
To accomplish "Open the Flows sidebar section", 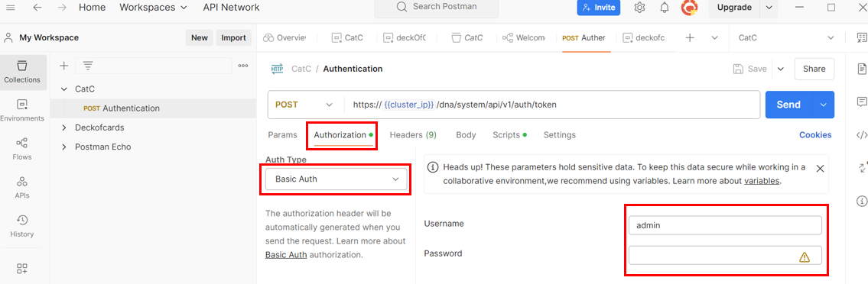I will coord(22,149).
